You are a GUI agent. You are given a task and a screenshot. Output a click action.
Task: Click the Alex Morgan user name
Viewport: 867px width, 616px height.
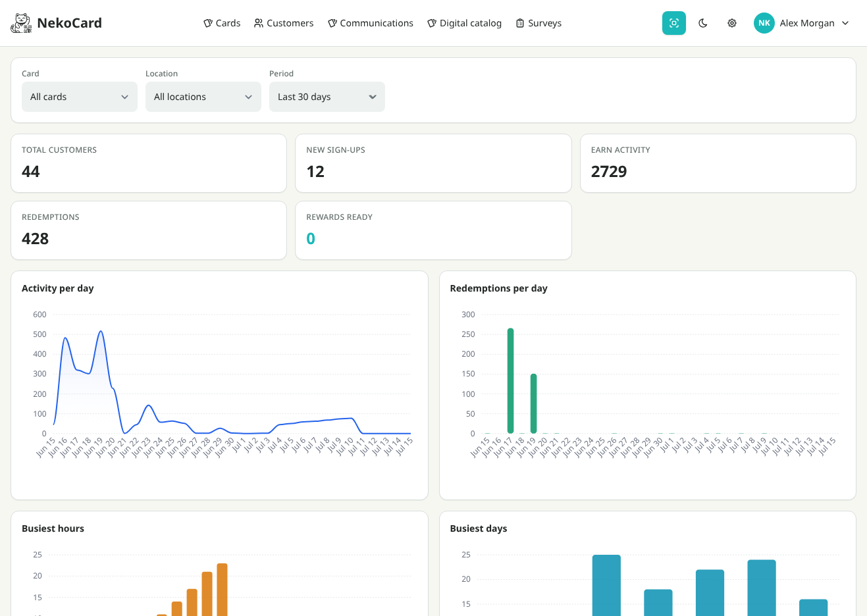tap(807, 23)
